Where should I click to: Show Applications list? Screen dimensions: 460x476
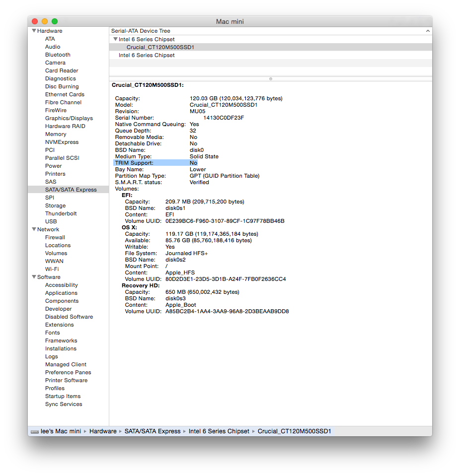pyautogui.click(x=62, y=293)
